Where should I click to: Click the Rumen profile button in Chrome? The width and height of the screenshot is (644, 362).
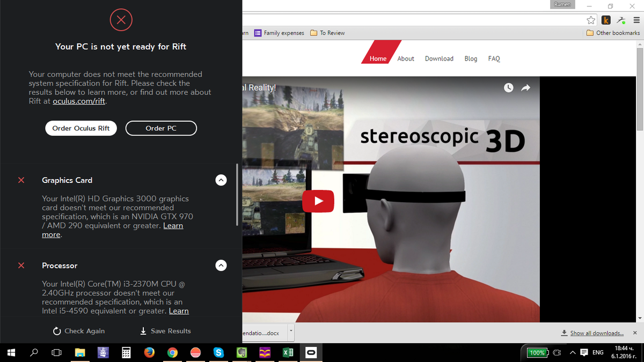[x=562, y=4]
